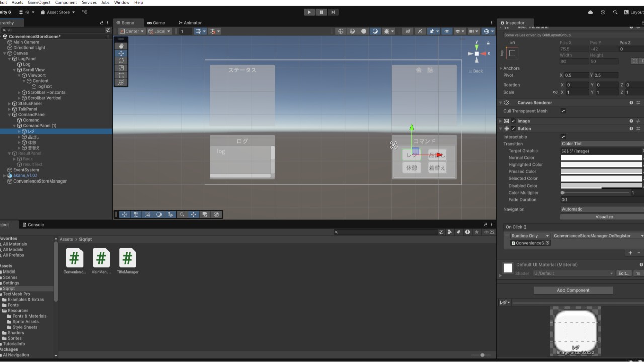Click the Step frame button
Viewport: 644px width, 362px height.
[333, 12]
